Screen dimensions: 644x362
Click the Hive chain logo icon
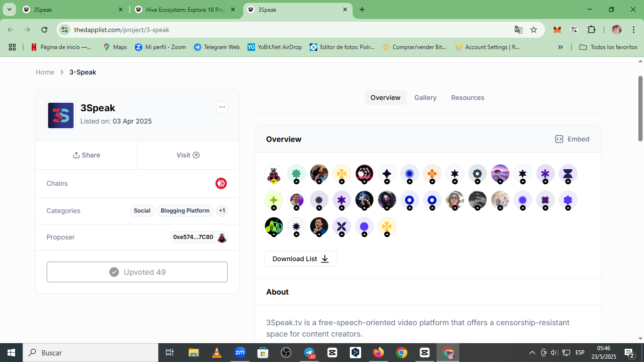221,183
